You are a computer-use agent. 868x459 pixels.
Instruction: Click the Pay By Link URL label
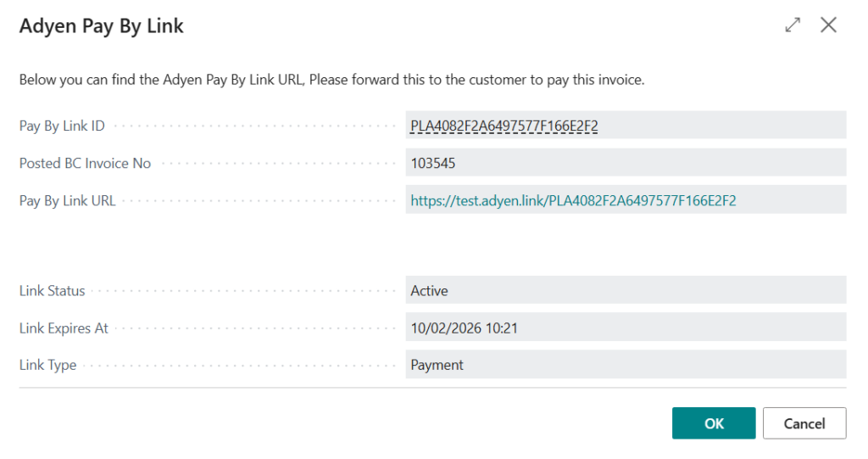(x=67, y=201)
